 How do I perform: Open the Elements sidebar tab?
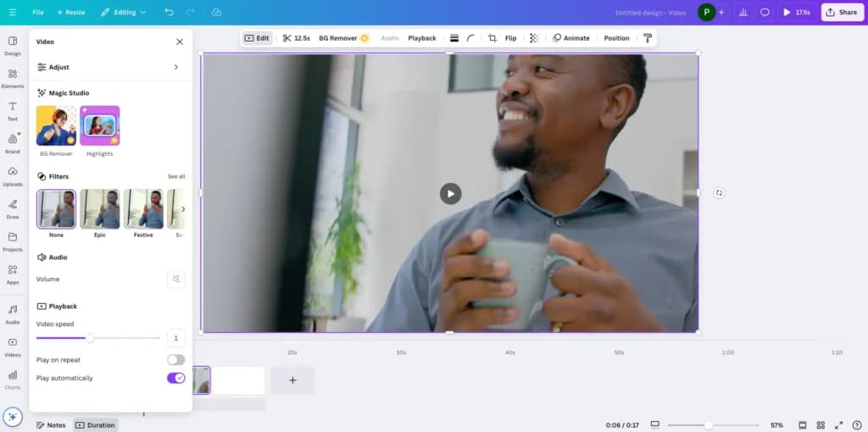(x=12, y=79)
